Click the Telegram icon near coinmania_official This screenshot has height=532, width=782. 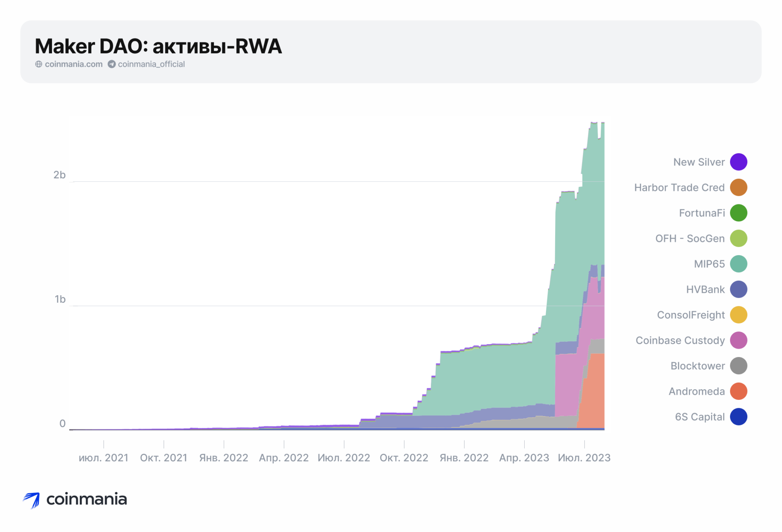pos(111,64)
